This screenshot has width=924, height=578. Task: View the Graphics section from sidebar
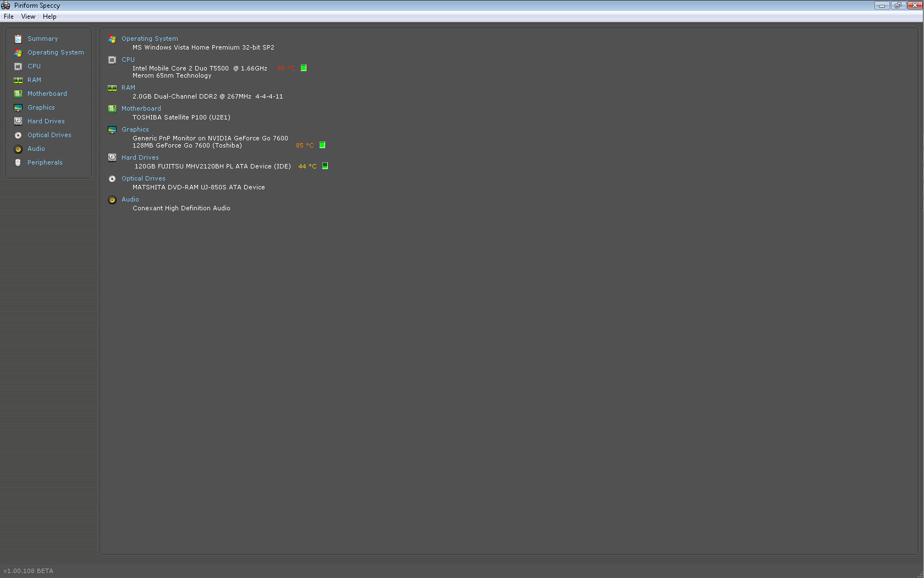[41, 107]
